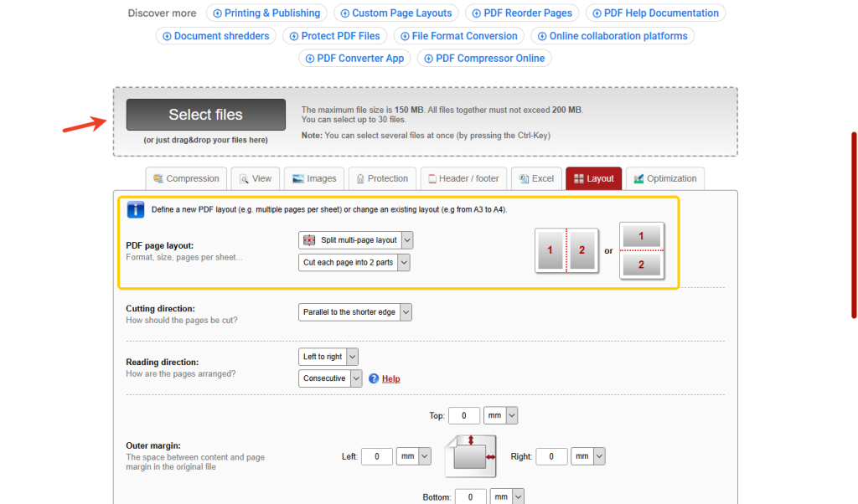
Task: Click the magnifier icon on View tab
Action: tap(242, 178)
